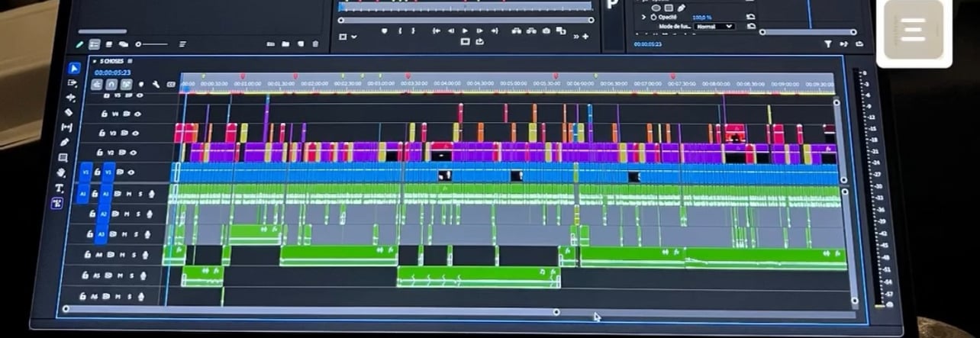The width and height of the screenshot is (980, 338).
Task: Play the sequence in Program monitor
Action: (x=465, y=31)
